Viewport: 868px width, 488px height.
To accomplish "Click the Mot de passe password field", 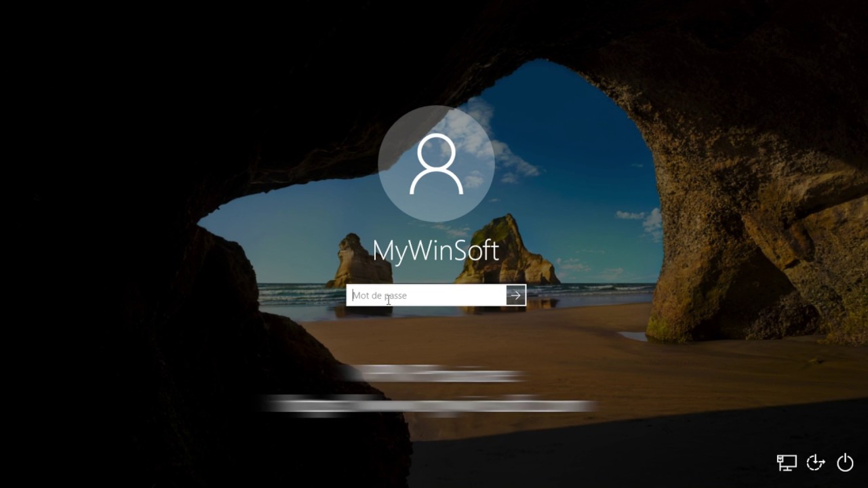I will coord(427,296).
